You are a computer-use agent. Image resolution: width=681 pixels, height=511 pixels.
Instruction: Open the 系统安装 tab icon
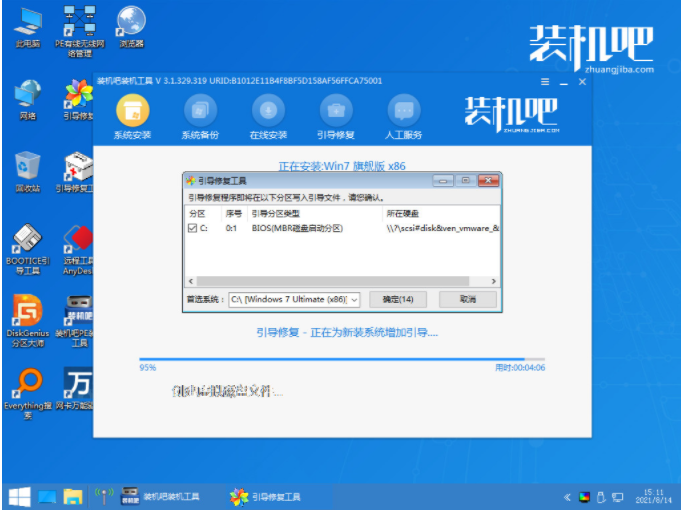(x=133, y=111)
